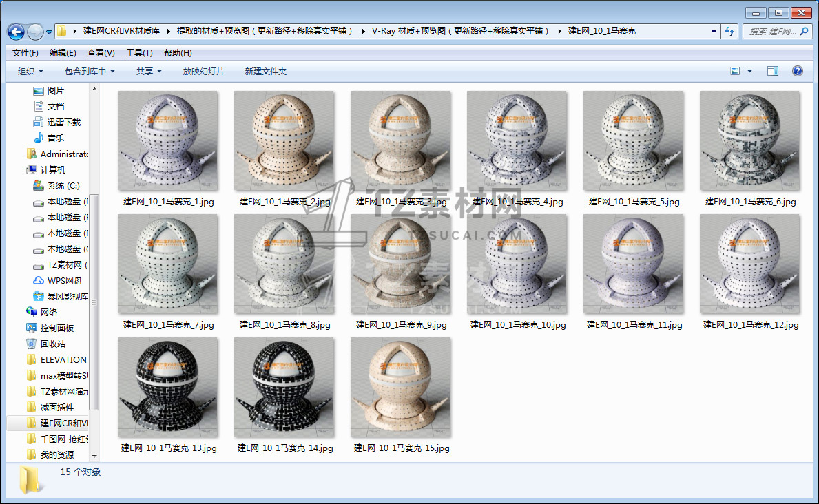Click the folder icon in address bar
Image resolution: width=819 pixels, height=504 pixels.
point(61,32)
